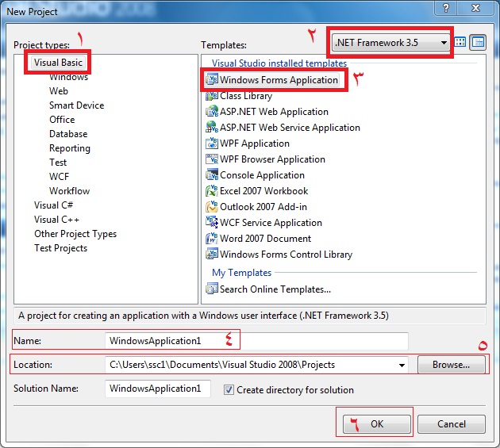Click the Windows Forms Control Library icon
Image resolution: width=500 pixels, height=448 pixels.
coord(212,254)
